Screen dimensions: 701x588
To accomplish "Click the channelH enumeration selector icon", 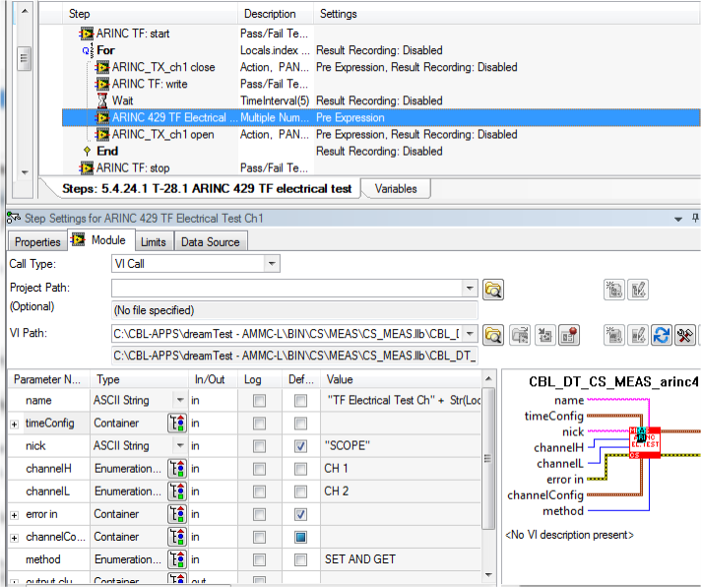I will click(x=177, y=469).
